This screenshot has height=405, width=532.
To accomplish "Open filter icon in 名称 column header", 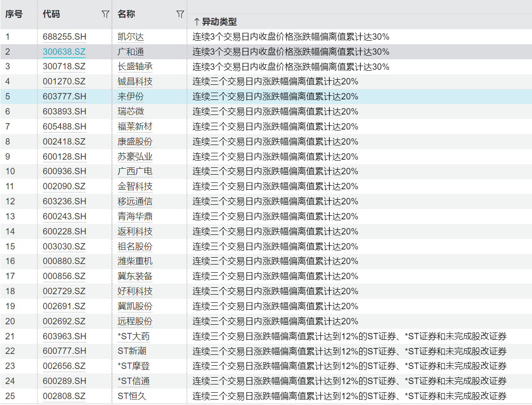I will 180,14.
